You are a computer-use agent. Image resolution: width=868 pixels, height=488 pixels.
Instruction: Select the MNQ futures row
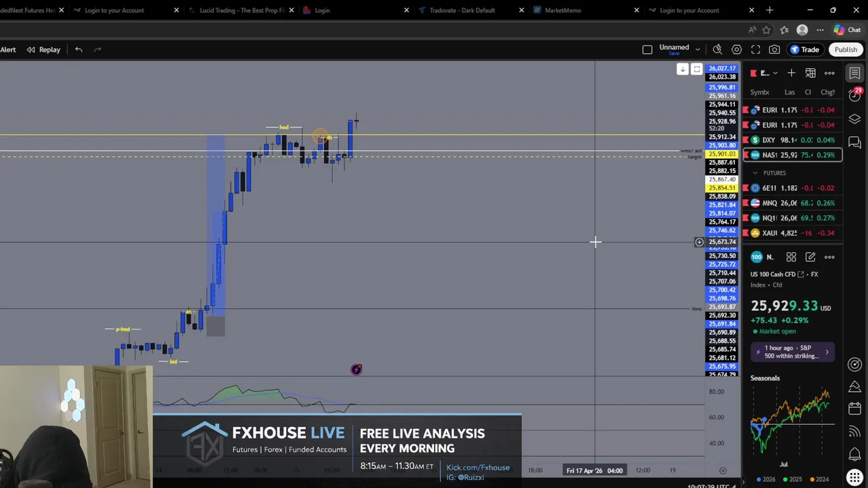[793, 203]
